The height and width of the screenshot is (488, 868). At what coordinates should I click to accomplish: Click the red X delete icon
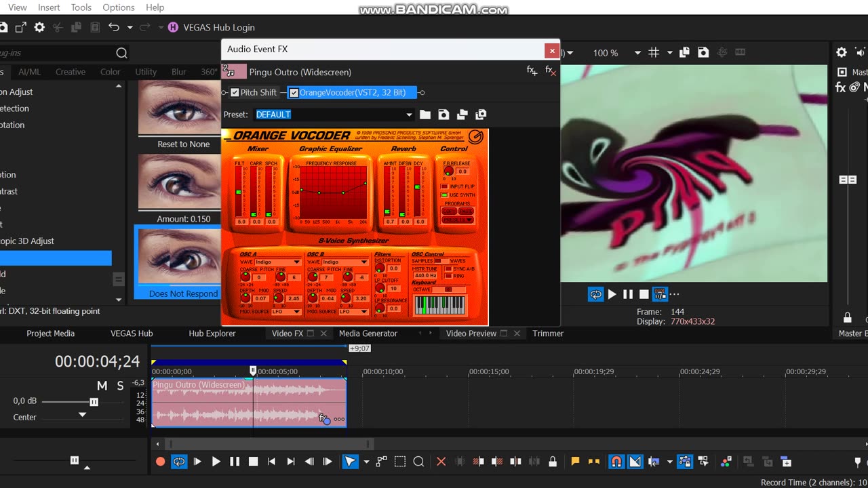[441, 462]
